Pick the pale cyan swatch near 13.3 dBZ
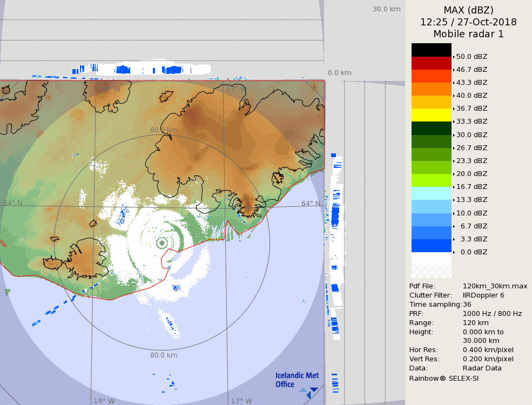This screenshot has width=532, height=405. 431,193
